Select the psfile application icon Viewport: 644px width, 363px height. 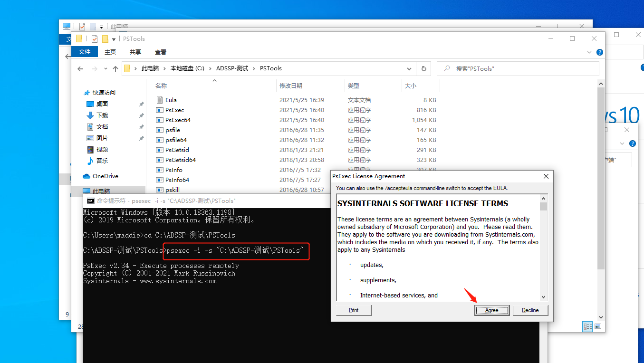click(160, 130)
